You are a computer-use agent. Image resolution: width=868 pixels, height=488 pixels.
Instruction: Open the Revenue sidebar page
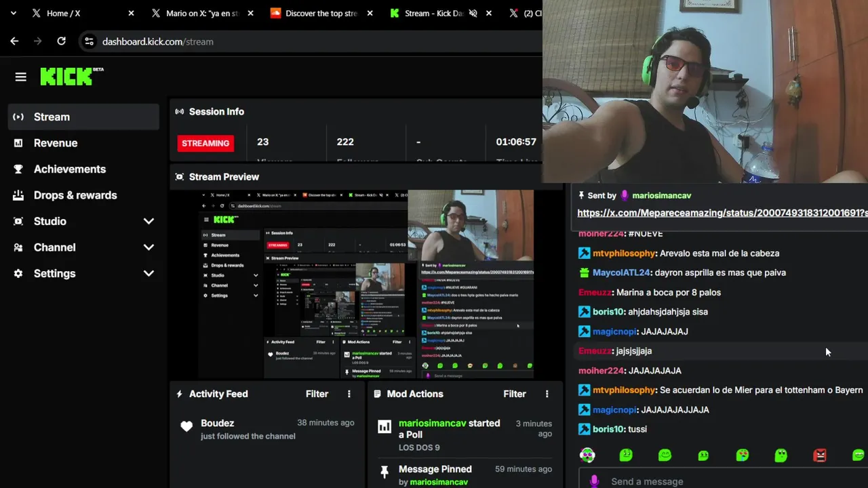click(x=83, y=143)
